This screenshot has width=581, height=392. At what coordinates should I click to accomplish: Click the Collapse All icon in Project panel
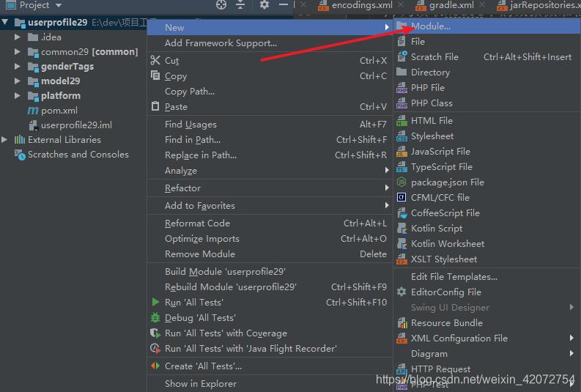pos(240,5)
